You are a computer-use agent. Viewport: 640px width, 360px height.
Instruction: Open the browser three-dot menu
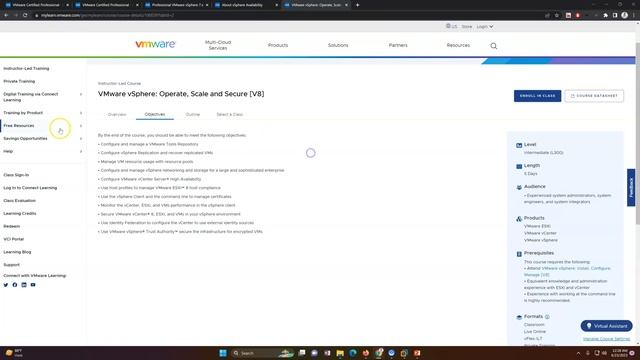tap(634, 15)
